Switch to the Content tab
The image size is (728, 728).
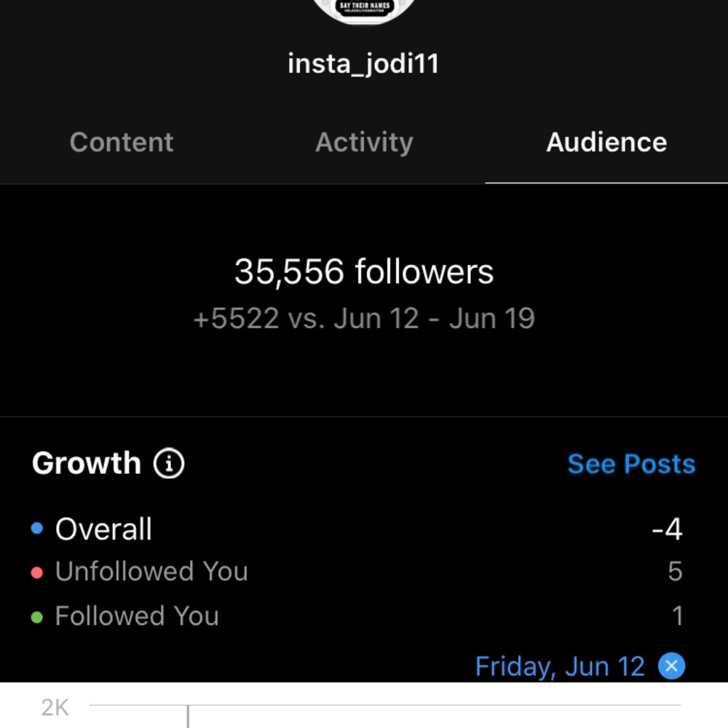click(121, 142)
